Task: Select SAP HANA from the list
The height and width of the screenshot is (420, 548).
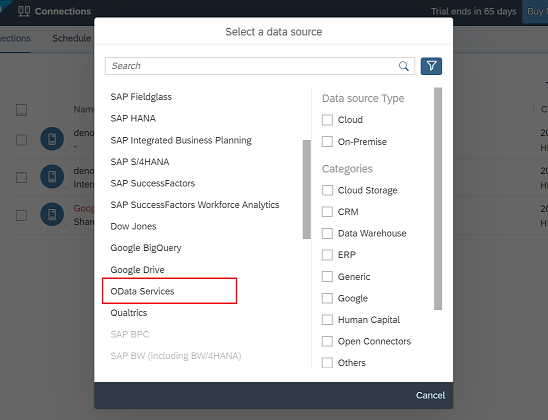Action: tap(133, 118)
